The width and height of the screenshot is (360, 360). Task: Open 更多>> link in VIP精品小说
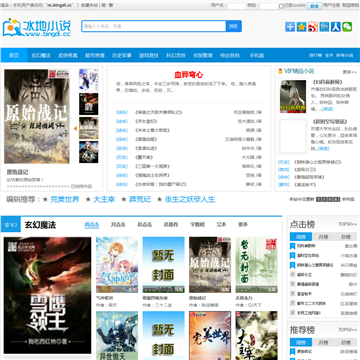[x=350, y=72]
